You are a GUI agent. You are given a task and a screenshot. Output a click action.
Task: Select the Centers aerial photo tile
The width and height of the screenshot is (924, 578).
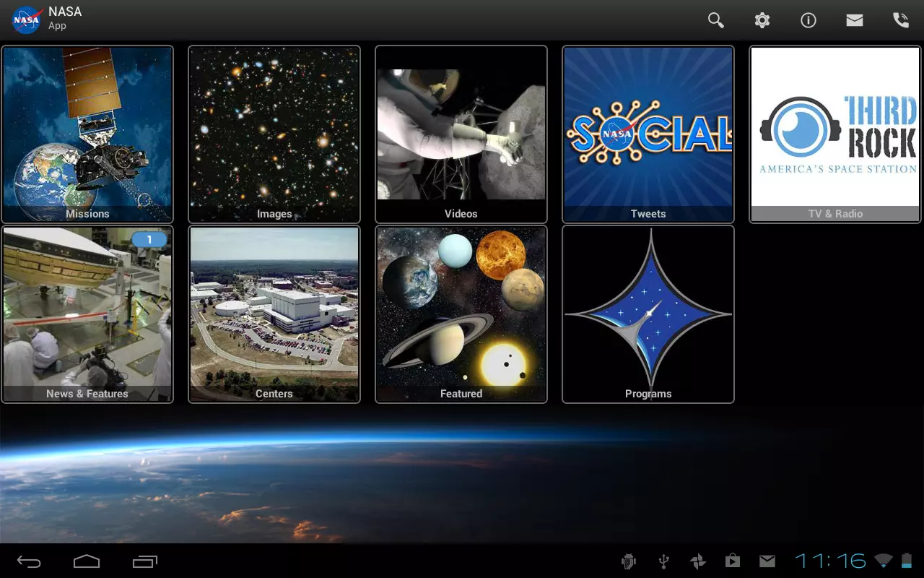pos(274,314)
